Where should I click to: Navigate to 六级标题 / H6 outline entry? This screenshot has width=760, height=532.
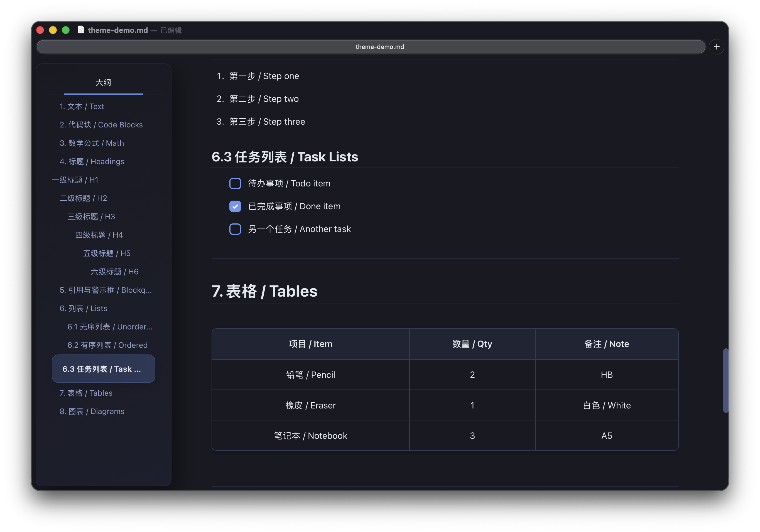[x=114, y=272]
